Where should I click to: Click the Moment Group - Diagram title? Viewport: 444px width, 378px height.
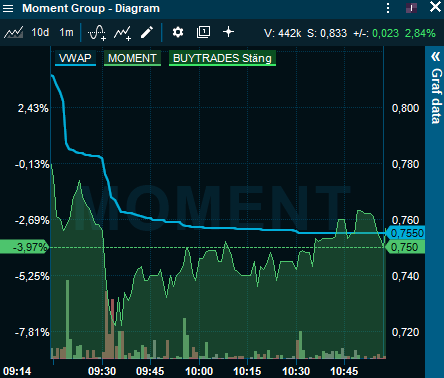point(91,8)
